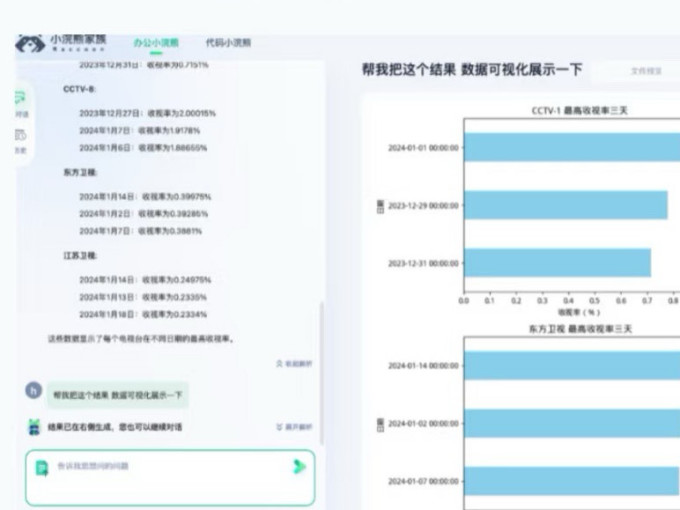Click the 收视率 (%) x-axis label
Image resolution: width=680 pixels, height=510 pixels.
coord(579,312)
